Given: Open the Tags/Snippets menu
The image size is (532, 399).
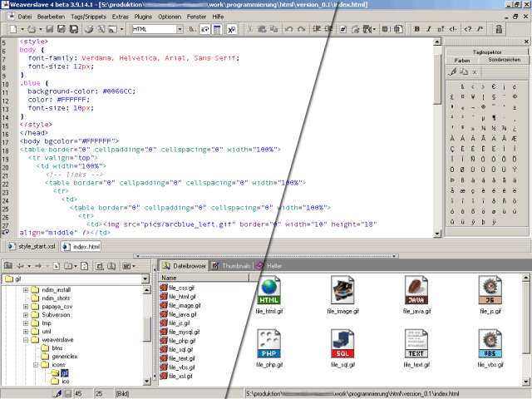Looking at the screenshot, I should 88,17.
